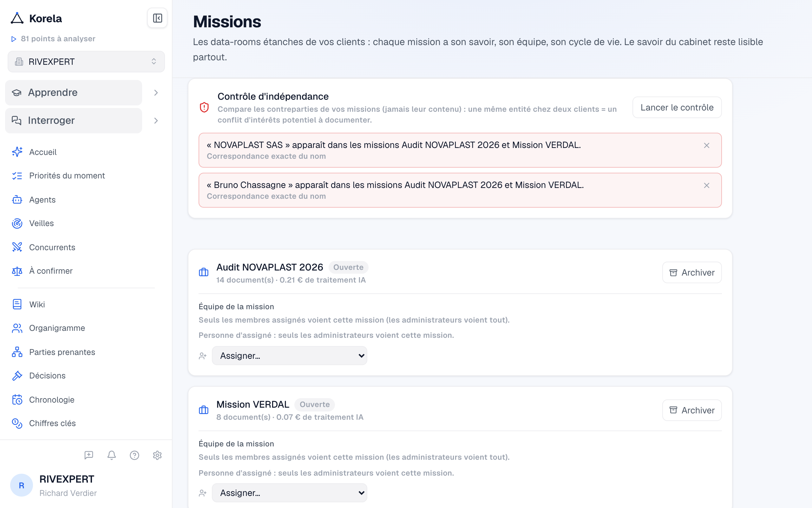The width and height of the screenshot is (812, 508).
Task: Click the Chiffres clés coins icon
Action: 17,423
